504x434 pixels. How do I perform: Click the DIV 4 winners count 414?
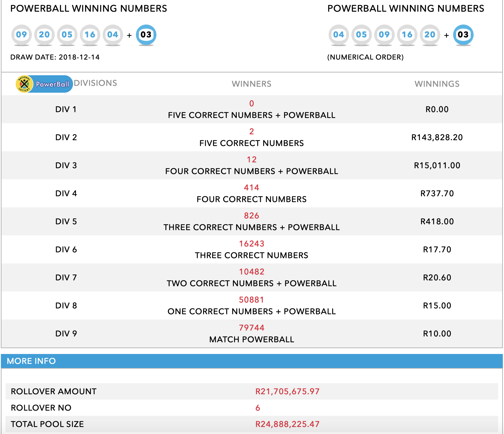pos(251,188)
